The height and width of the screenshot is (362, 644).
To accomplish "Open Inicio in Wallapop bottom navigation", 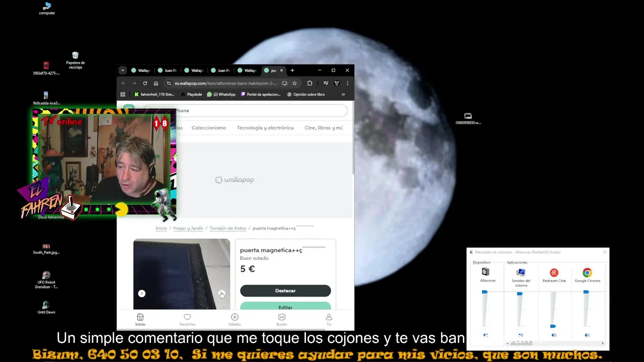I will [x=140, y=320].
